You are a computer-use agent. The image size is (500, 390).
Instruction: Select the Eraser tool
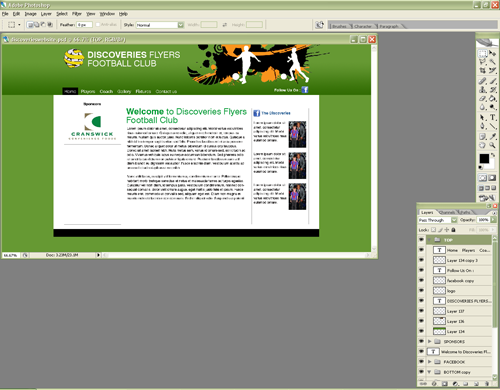pyautogui.click(x=482, y=98)
